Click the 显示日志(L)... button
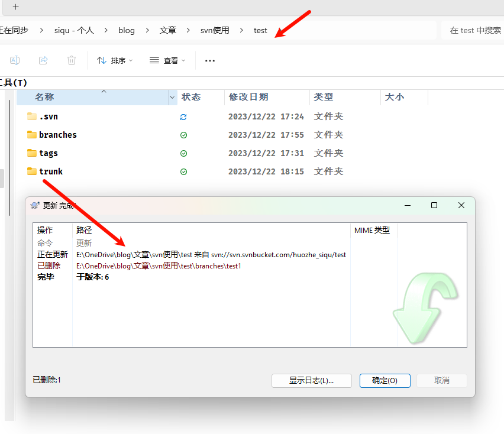 click(311, 380)
